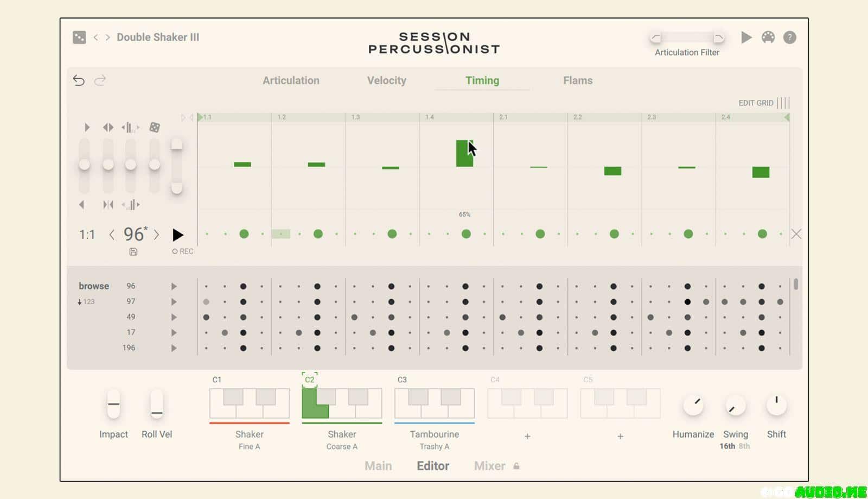
Task: Open the Editor page
Action: 433,466
